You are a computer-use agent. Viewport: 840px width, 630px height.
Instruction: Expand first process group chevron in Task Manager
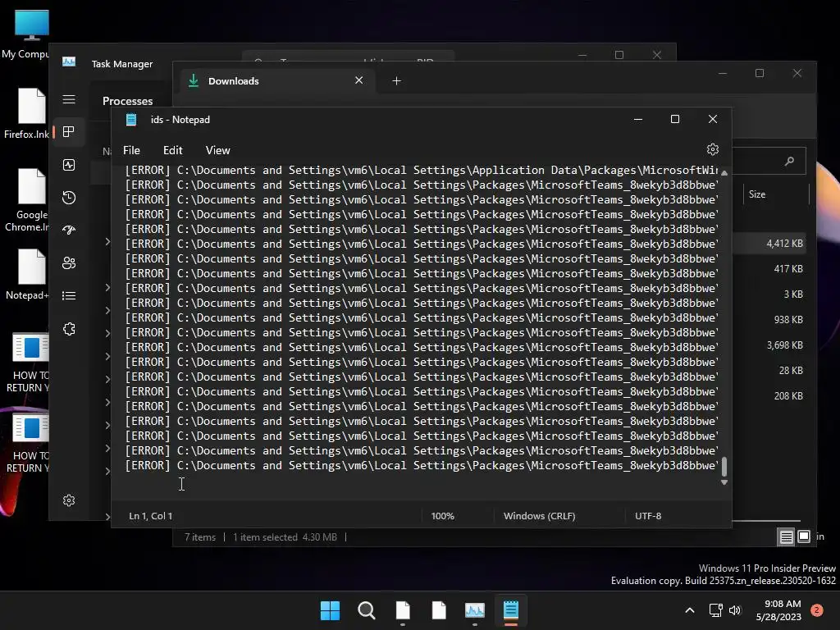tap(107, 242)
